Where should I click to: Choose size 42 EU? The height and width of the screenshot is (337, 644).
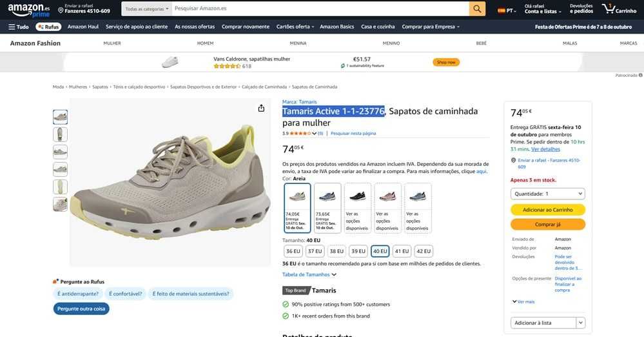[x=424, y=251]
